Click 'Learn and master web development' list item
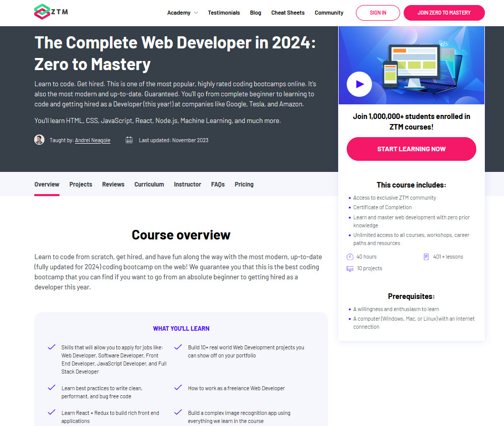504x426 pixels. click(411, 221)
